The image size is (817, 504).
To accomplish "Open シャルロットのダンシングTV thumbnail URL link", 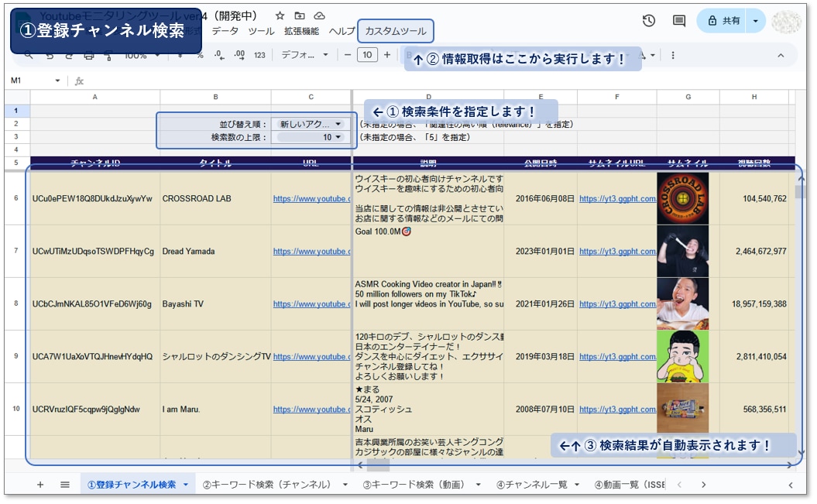I will click(x=617, y=357).
